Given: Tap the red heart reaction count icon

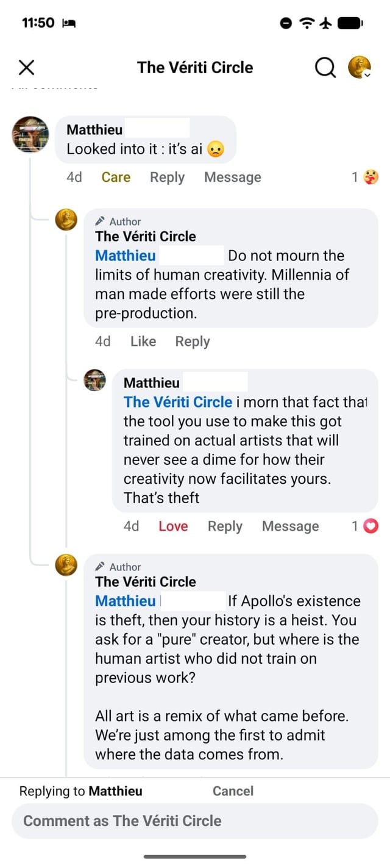Looking at the screenshot, I should pos(370,526).
